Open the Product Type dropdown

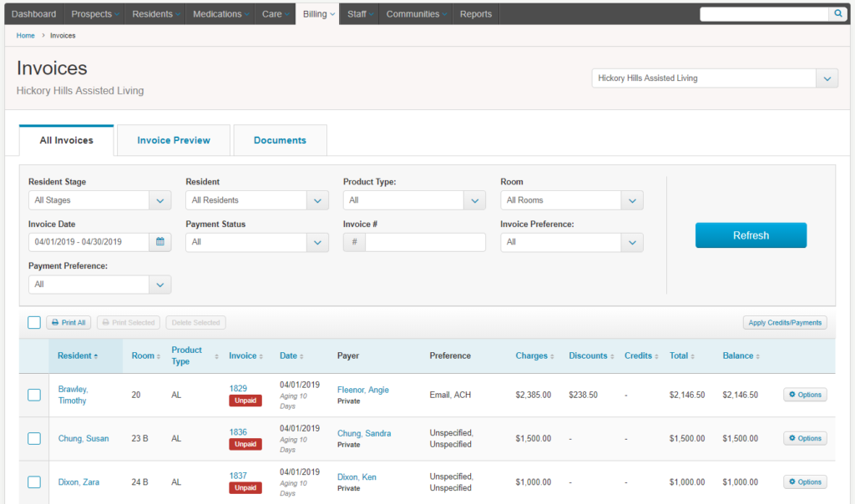click(x=414, y=200)
